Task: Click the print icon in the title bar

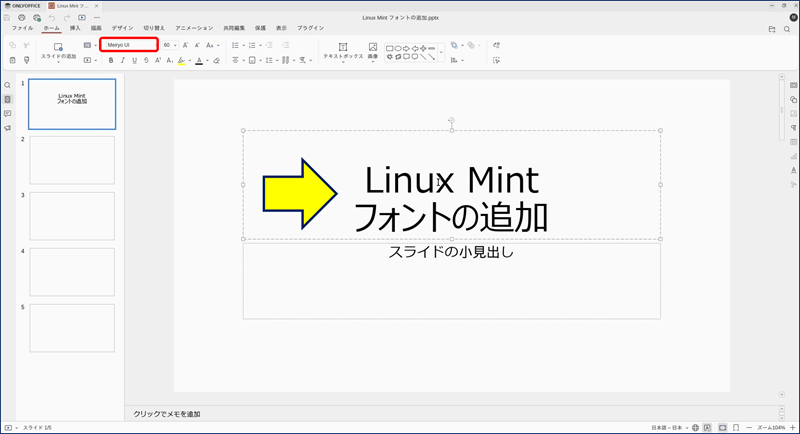Action: [21, 17]
